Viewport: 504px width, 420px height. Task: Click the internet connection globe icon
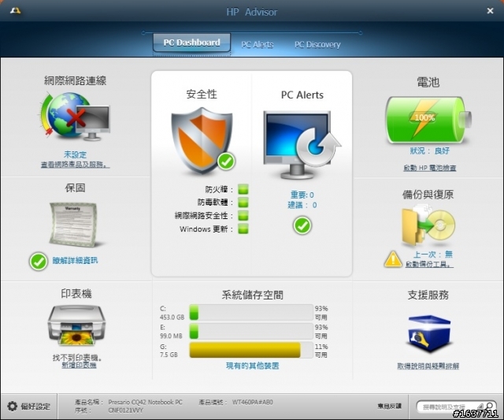click(76, 117)
